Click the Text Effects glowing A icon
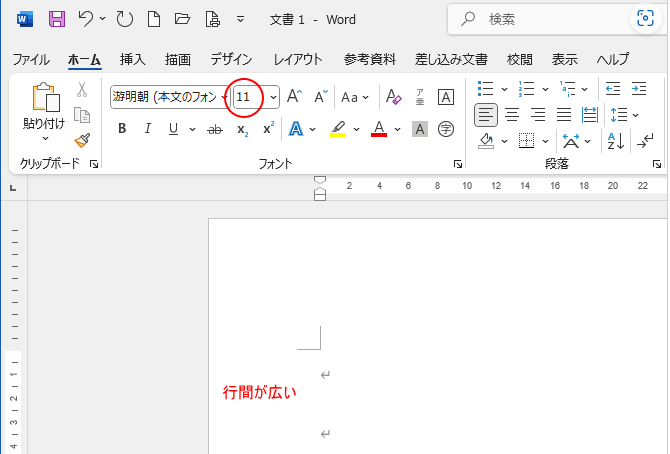Viewport: 670px width, 454px height. click(x=296, y=129)
